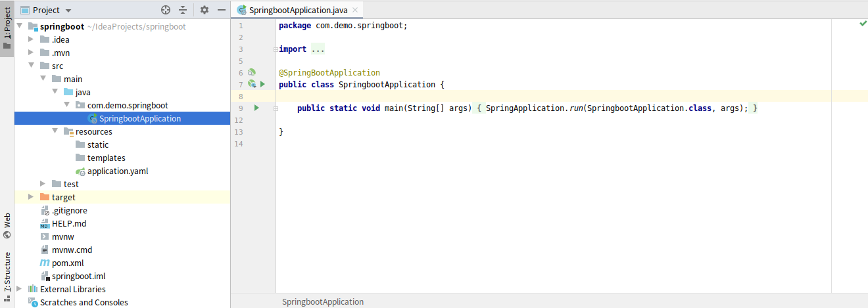Open Project panel settings gear
The width and height of the screenshot is (868, 308).
[204, 10]
